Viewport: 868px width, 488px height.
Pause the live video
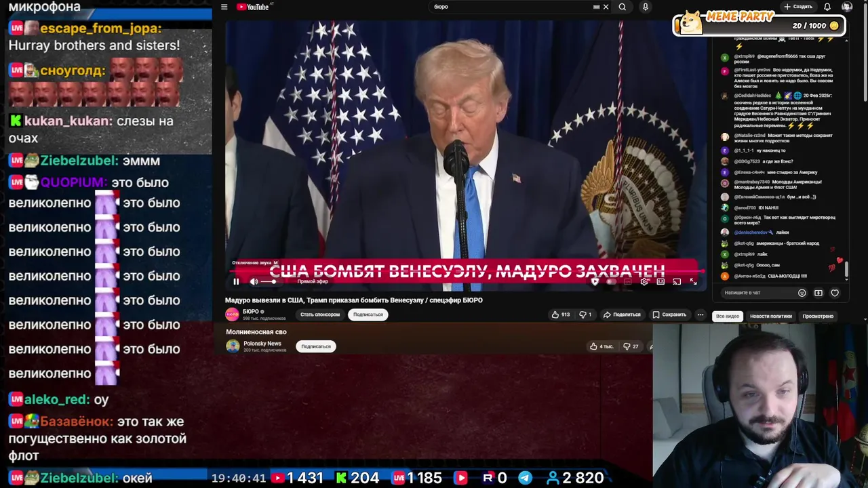(x=236, y=281)
